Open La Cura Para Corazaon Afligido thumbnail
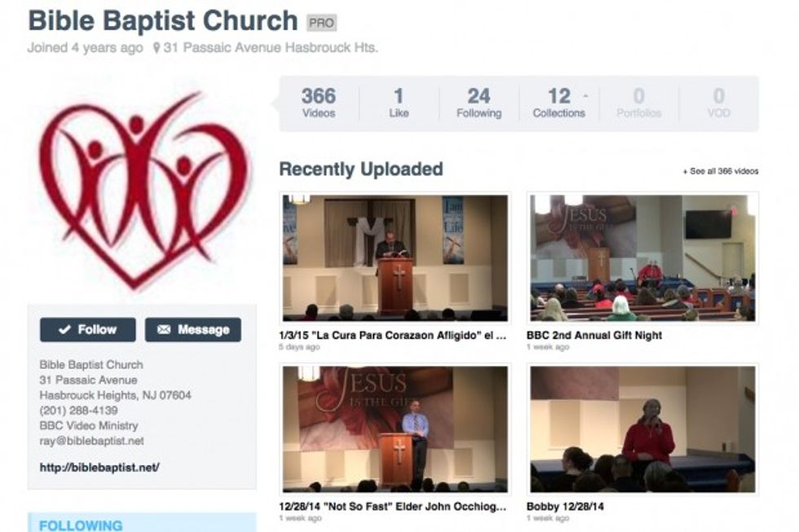This screenshot has width=799, height=532. 395,258
